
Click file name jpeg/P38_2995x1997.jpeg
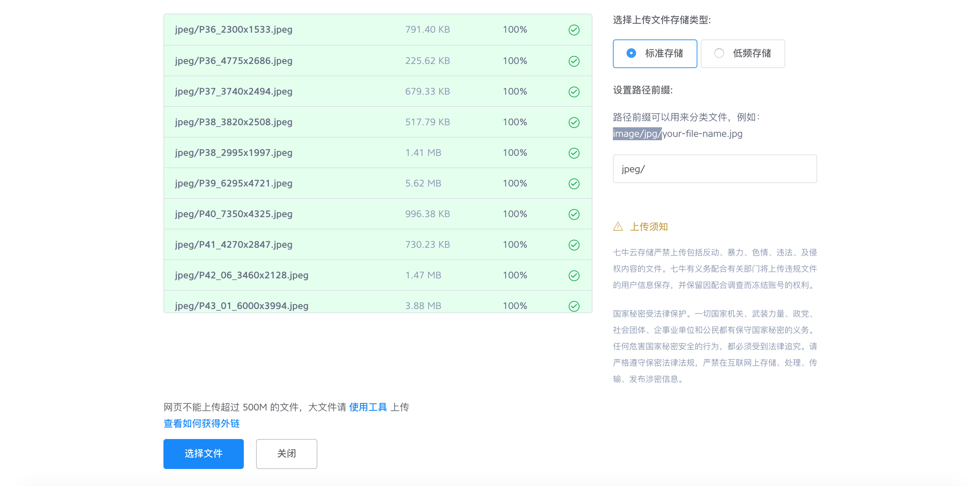(x=234, y=153)
